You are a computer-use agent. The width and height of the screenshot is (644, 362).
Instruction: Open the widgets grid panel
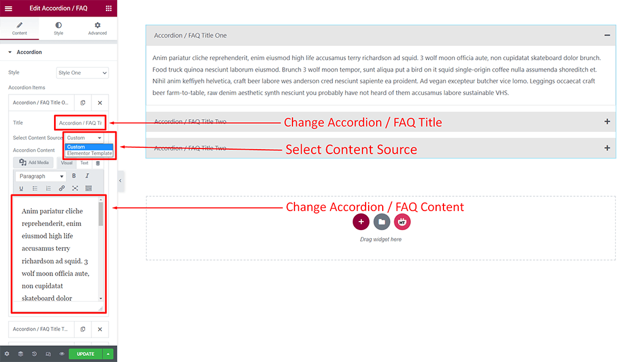click(109, 8)
